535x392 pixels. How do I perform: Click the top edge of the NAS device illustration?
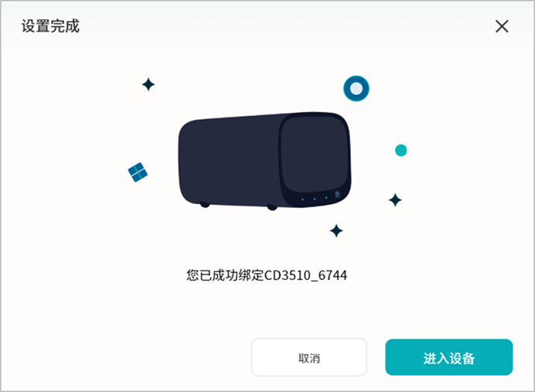click(259, 116)
